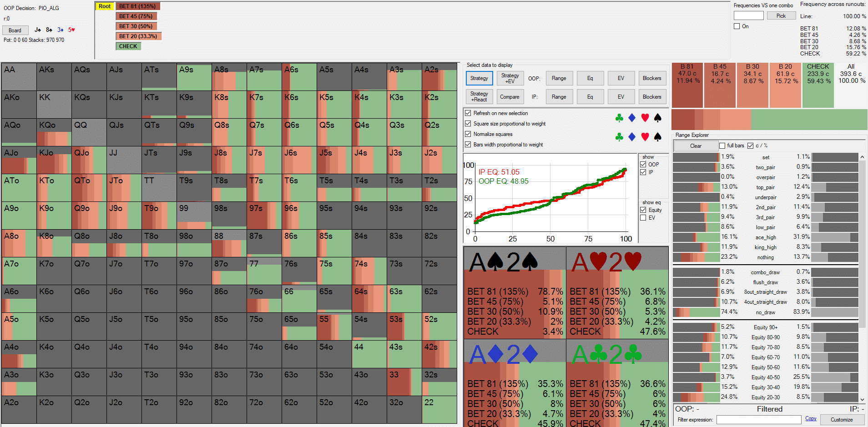Click the blue diamond icon in the upper suit row
Viewport: 868px width, 427px height.
(632, 118)
